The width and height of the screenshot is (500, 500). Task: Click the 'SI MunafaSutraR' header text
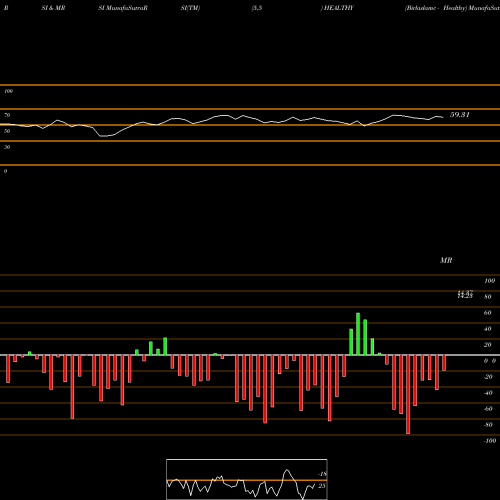[123, 8]
